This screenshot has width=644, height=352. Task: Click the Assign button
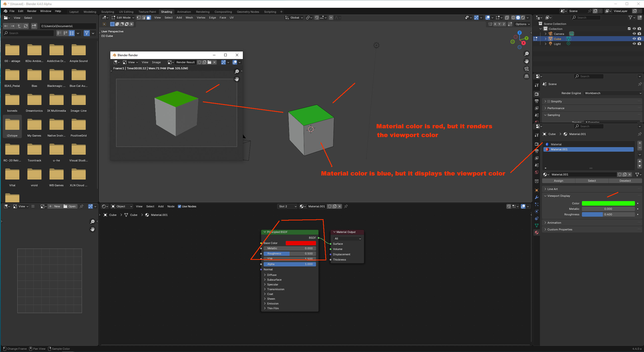click(x=558, y=181)
